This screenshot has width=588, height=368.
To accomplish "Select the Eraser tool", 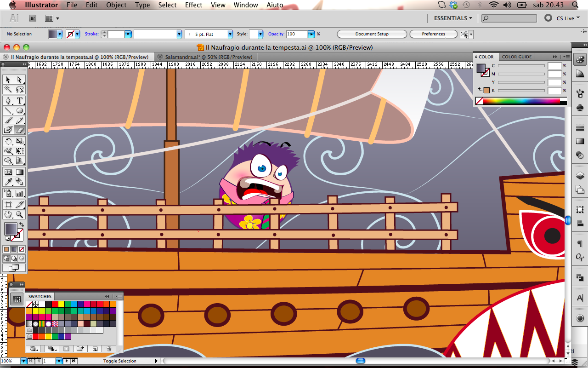I will 20,130.
